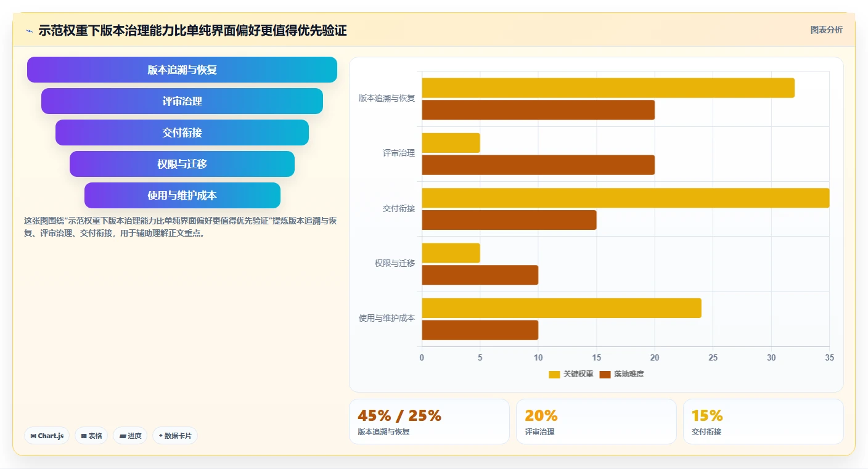The height and width of the screenshot is (469, 868).
Task: Click the 版本追溯与恢复 axis label in chart
Action: click(387, 98)
